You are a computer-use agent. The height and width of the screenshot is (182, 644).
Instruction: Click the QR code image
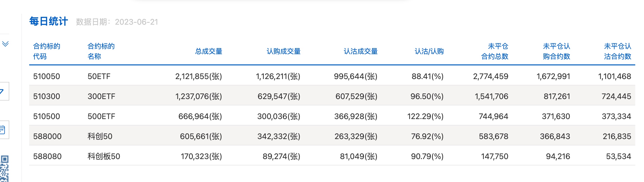click(4, 169)
